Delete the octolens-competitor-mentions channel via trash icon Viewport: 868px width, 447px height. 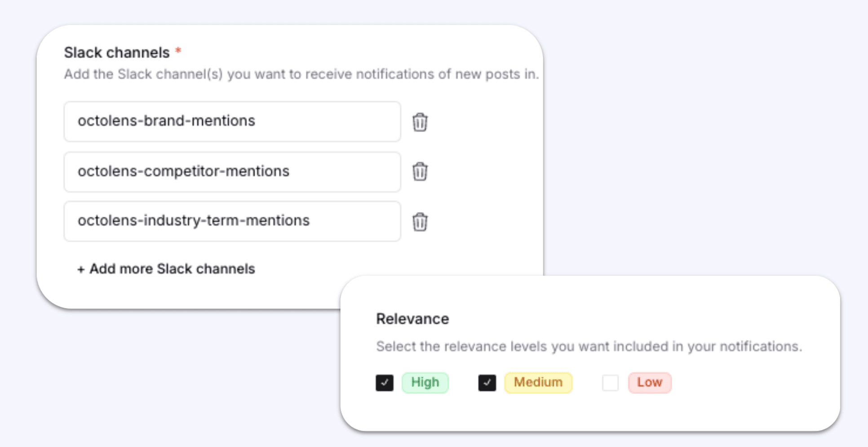420,172
